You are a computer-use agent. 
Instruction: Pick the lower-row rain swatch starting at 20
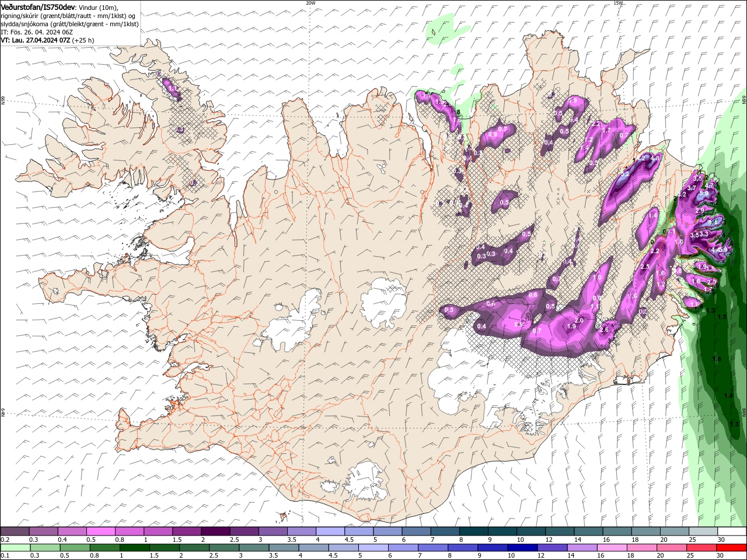672,548
